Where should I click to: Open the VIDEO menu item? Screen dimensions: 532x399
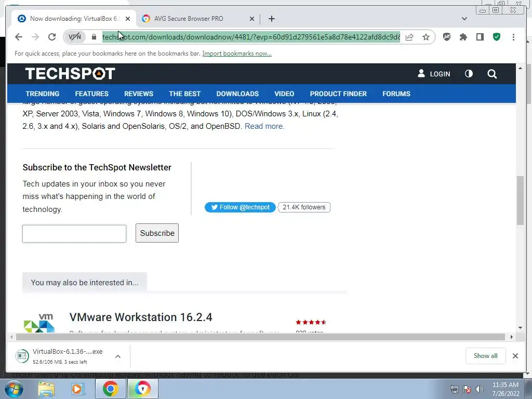coord(284,94)
